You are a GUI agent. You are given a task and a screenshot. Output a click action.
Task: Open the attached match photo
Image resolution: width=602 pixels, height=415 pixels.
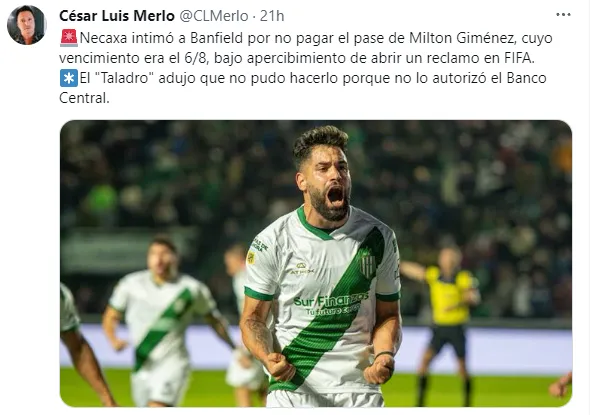(316, 263)
